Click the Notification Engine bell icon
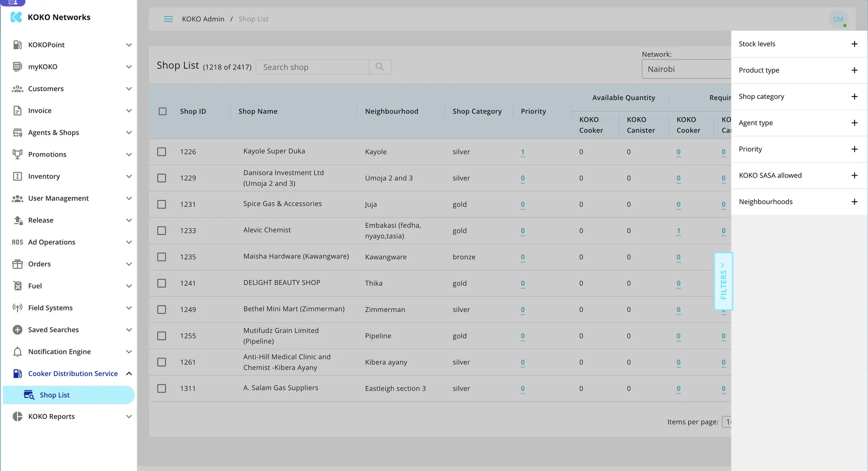The image size is (868, 471). tap(17, 352)
